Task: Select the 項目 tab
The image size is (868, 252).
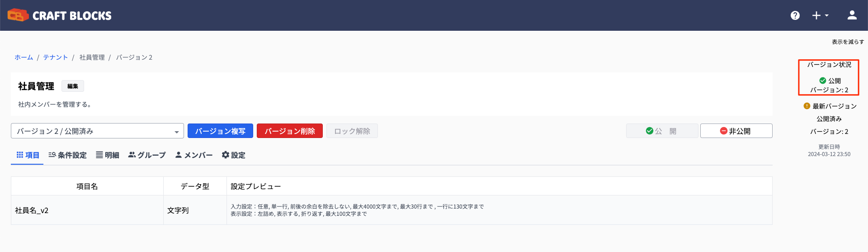Action: pyautogui.click(x=28, y=155)
